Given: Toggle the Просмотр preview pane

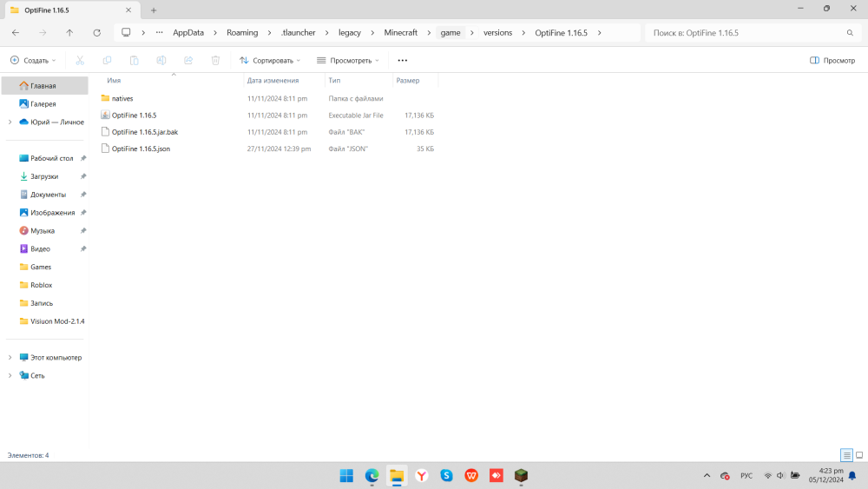Looking at the screenshot, I should click(x=832, y=60).
